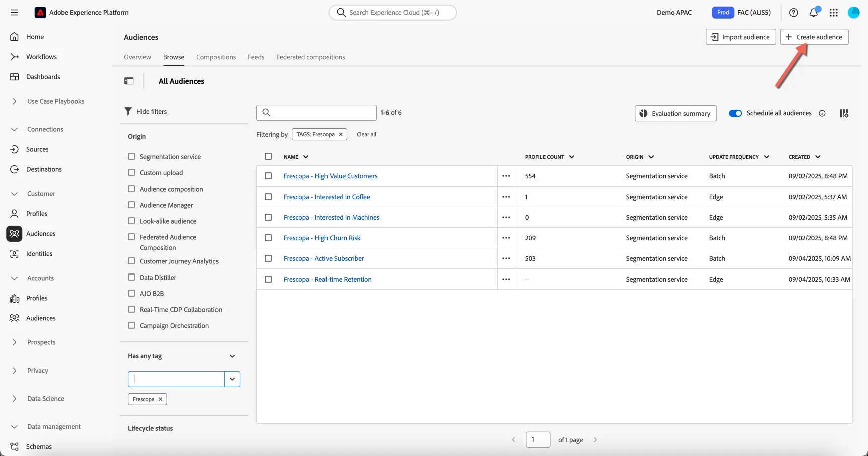Screen dimensions: 868x456
Task: Toggle the side panel layout icon
Action: tap(129, 81)
